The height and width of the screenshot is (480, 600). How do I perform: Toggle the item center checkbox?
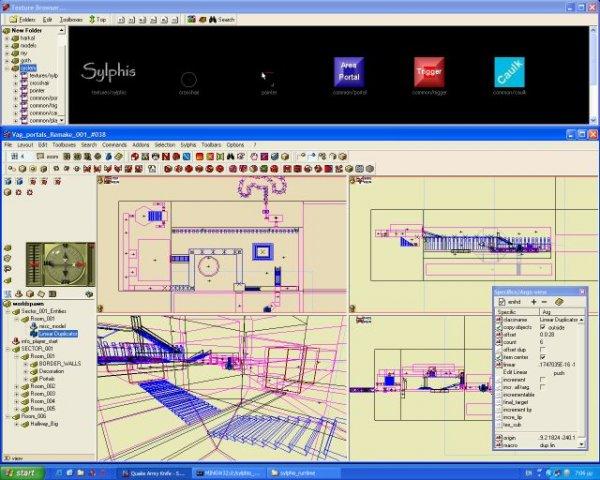(543, 357)
